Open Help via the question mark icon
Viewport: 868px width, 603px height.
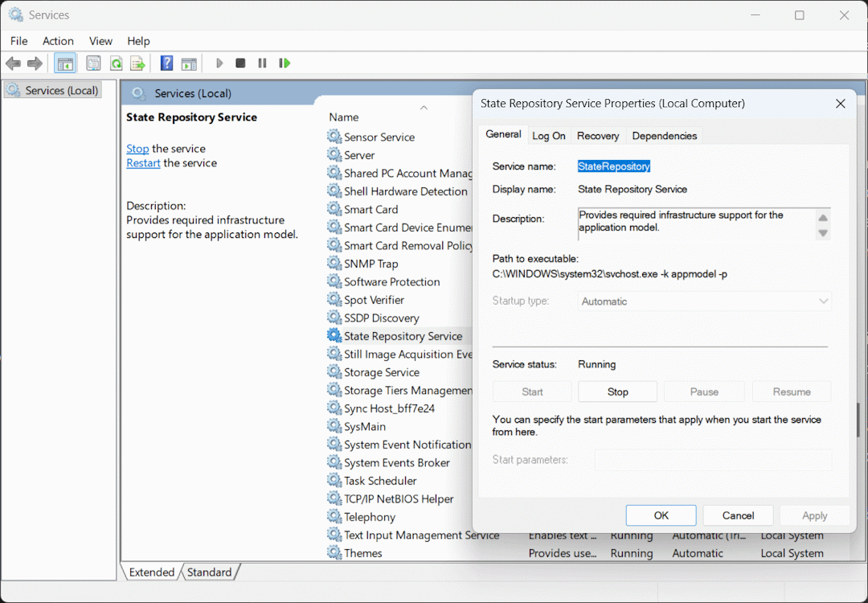[x=166, y=64]
